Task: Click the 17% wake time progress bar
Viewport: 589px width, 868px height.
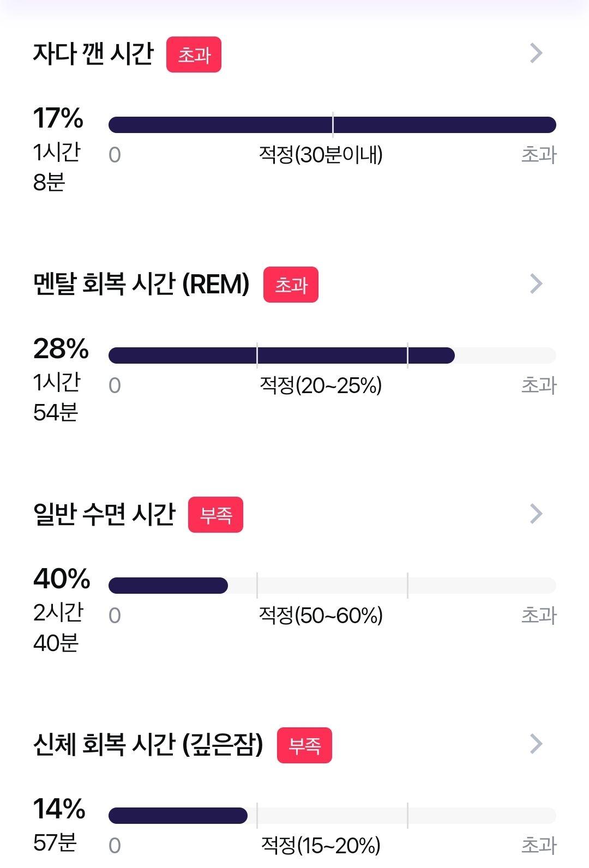Action: point(332,125)
